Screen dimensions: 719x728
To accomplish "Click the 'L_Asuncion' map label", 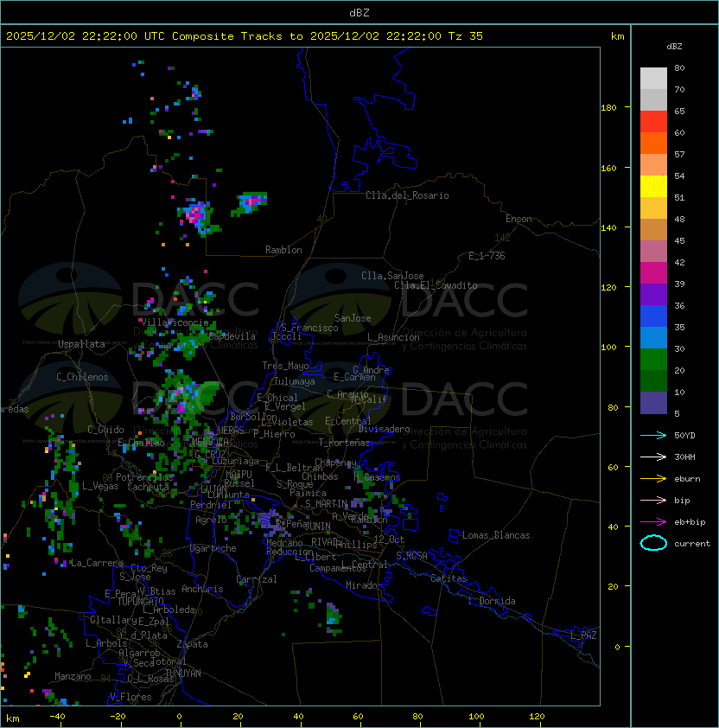I will pos(393,337).
